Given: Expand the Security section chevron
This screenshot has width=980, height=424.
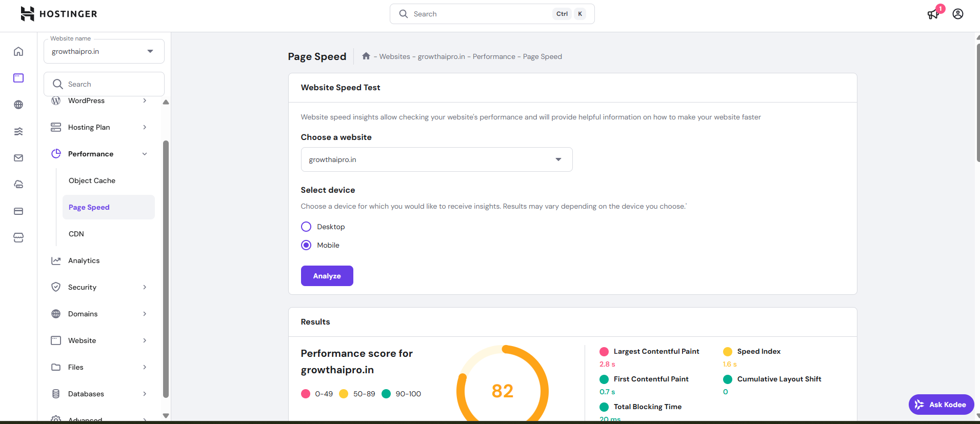Looking at the screenshot, I should 145,287.
